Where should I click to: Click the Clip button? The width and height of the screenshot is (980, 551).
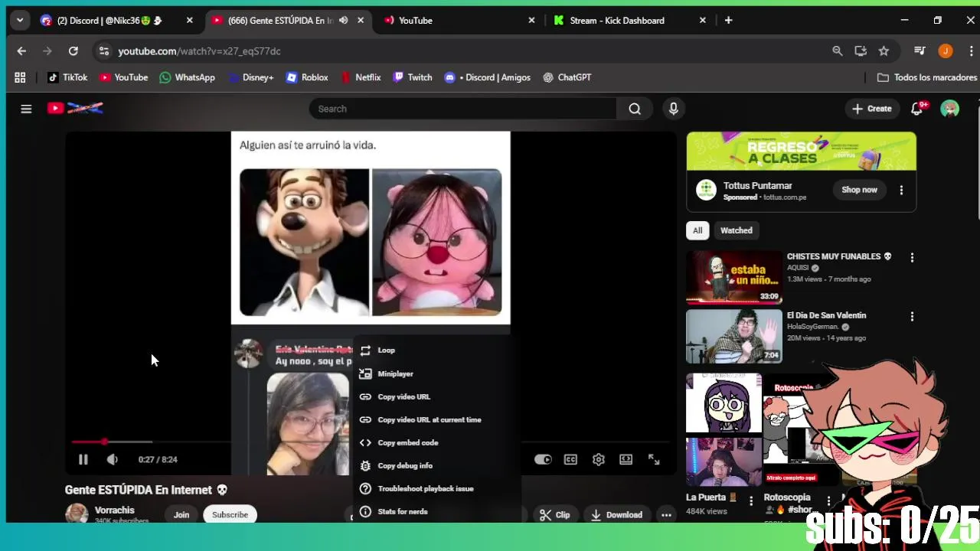(555, 515)
